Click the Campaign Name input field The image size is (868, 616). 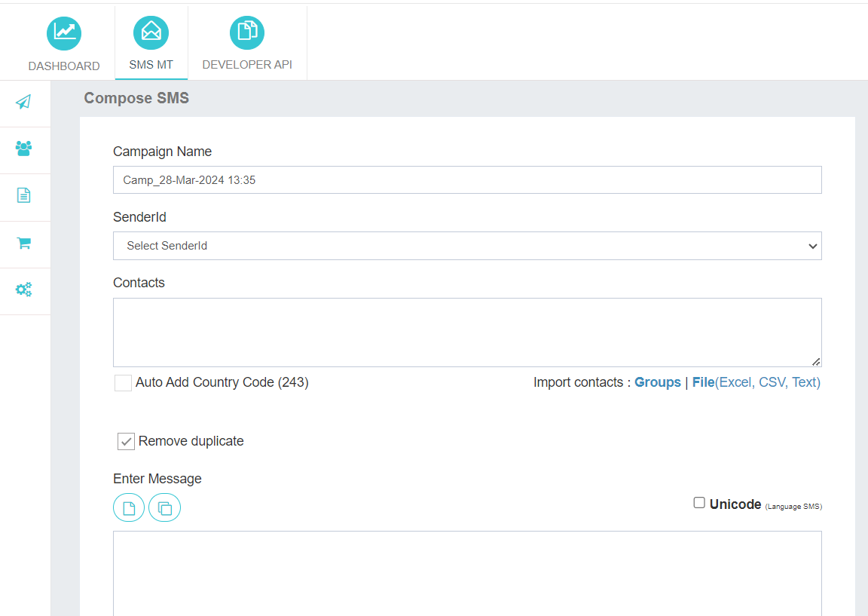point(467,180)
